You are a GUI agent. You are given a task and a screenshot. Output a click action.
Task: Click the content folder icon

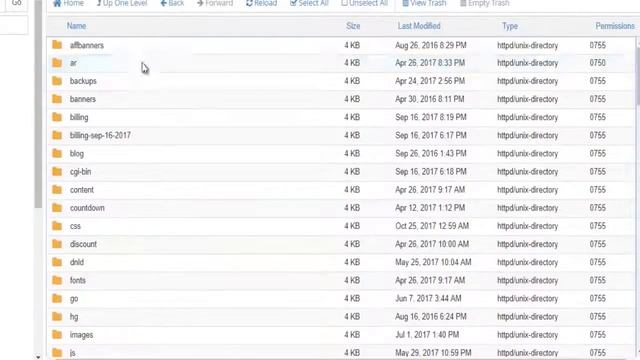pos(57,190)
